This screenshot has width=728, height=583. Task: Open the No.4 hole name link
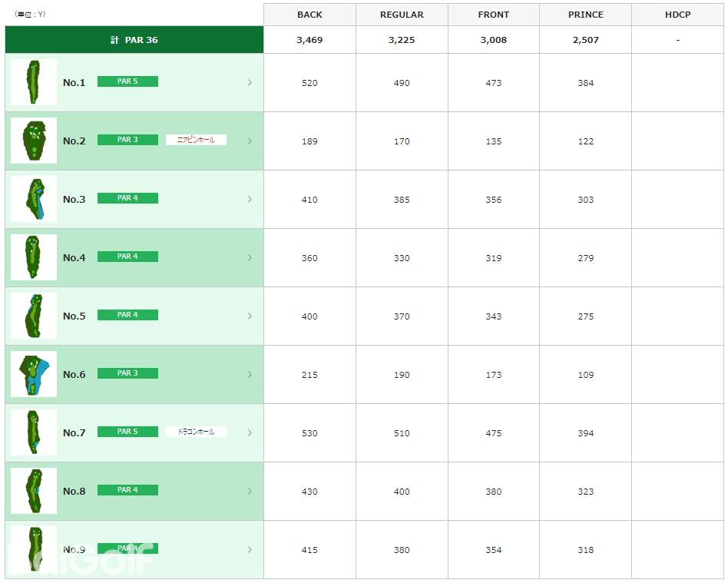(74, 258)
